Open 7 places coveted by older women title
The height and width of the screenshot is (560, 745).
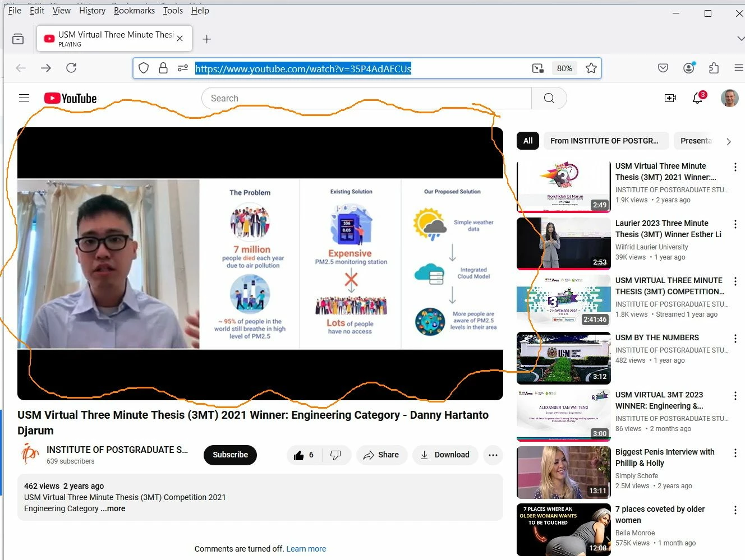pyautogui.click(x=660, y=515)
